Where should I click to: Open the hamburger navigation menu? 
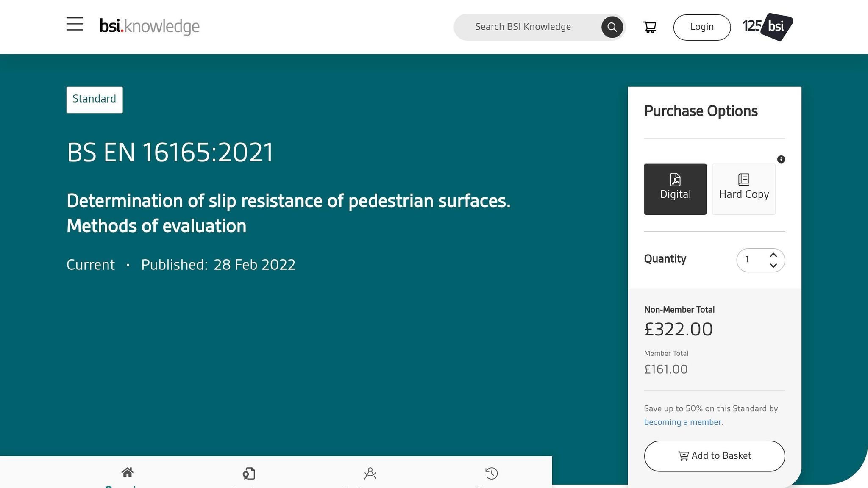coord(75,24)
